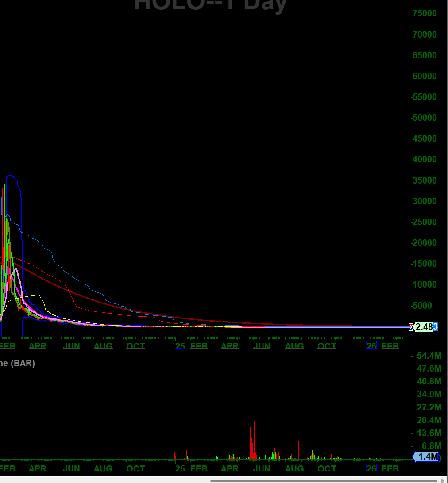The width and height of the screenshot is (448, 483).
Task: Click the 25000 price axis label
Action: [x=425, y=222]
